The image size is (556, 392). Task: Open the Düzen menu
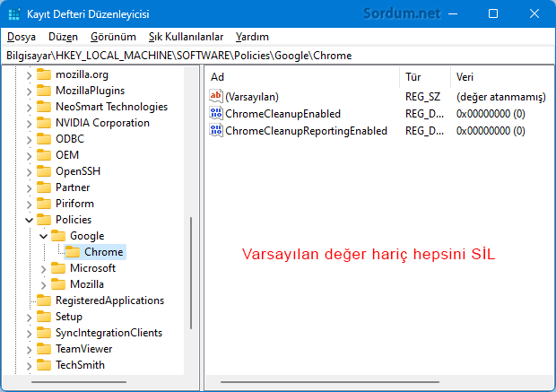[63, 37]
